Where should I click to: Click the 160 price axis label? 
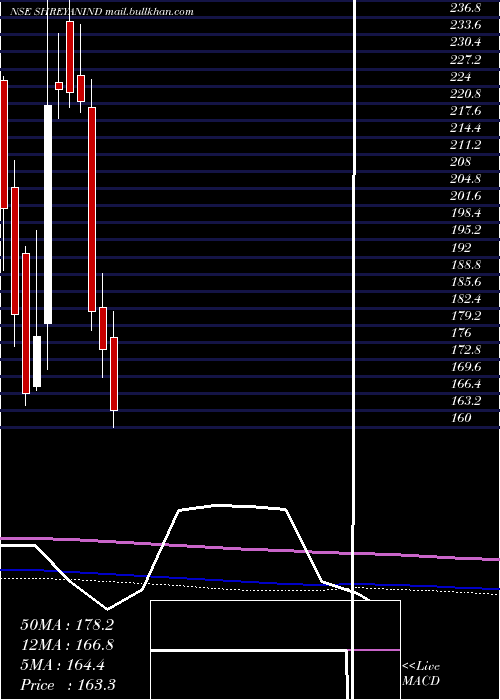tap(460, 417)
